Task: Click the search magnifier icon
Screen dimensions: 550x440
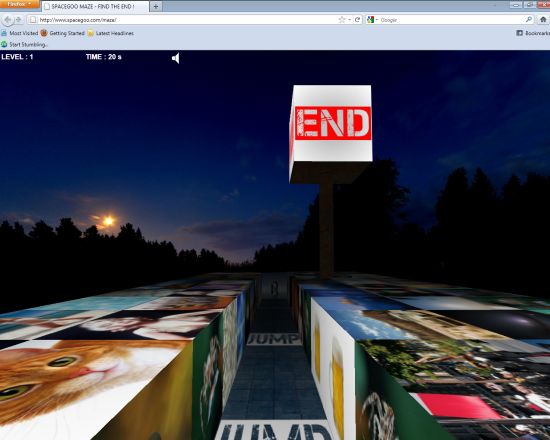Action: coord(529,20)
